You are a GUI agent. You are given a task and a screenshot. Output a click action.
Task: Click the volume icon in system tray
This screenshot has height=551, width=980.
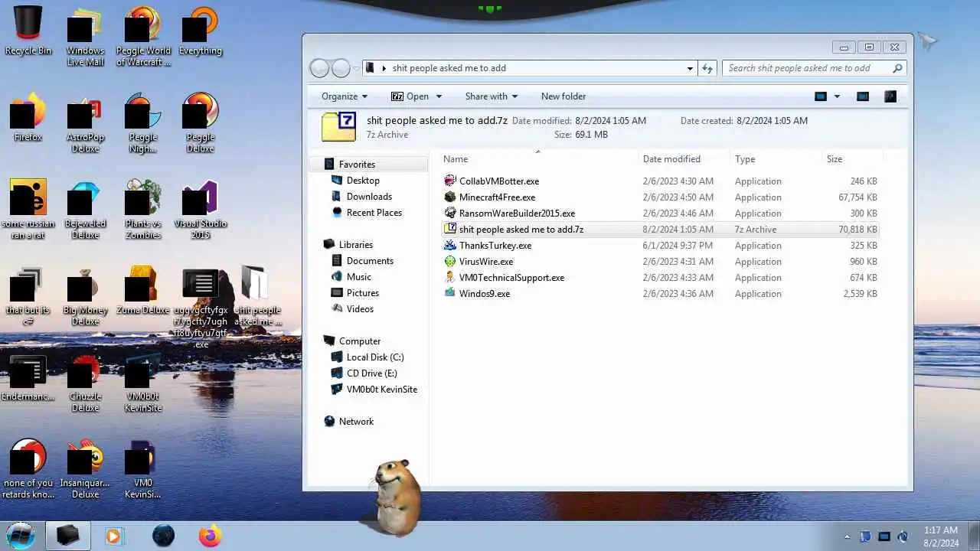(903, 536)
